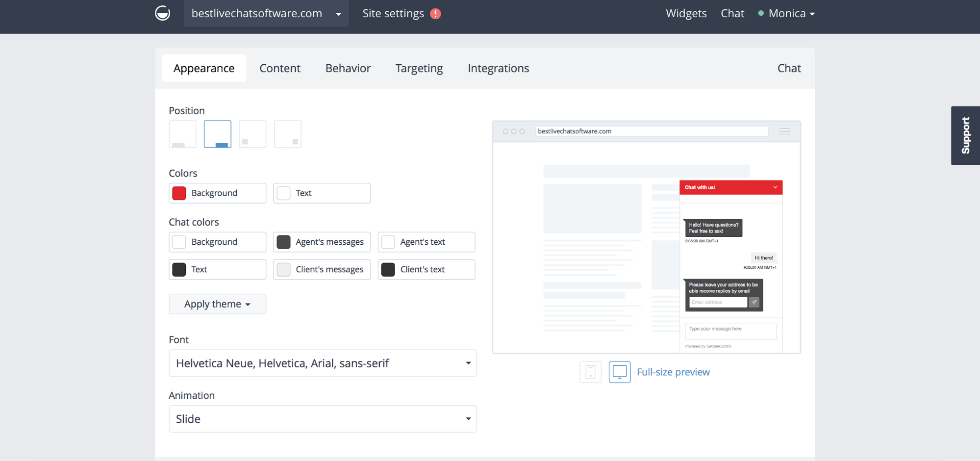This screenshot has width=980, height=461.
Task: Go to Widgets in top navigation
Action: tap(686, 14)
